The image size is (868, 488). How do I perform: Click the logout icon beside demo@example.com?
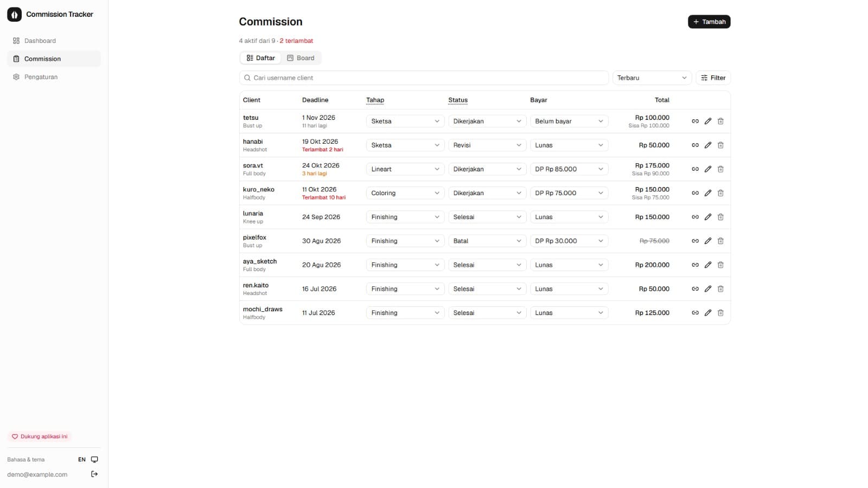[94, 474]
